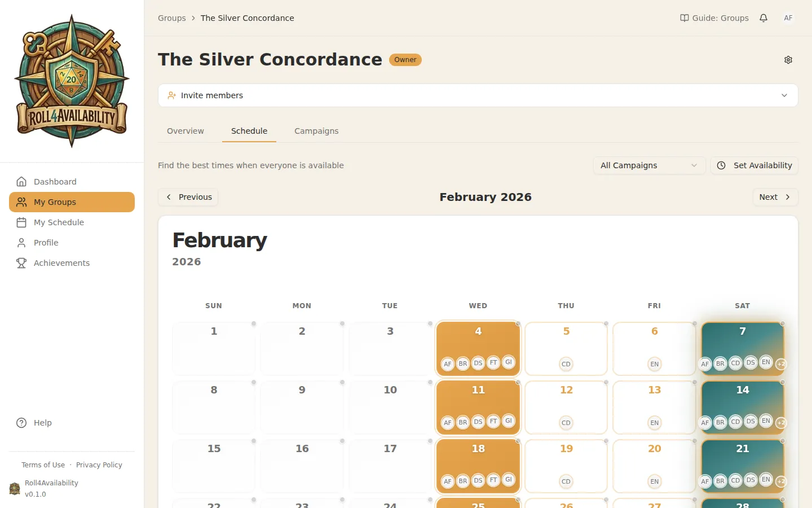Open the AF user avatar menu

(788, 18)
